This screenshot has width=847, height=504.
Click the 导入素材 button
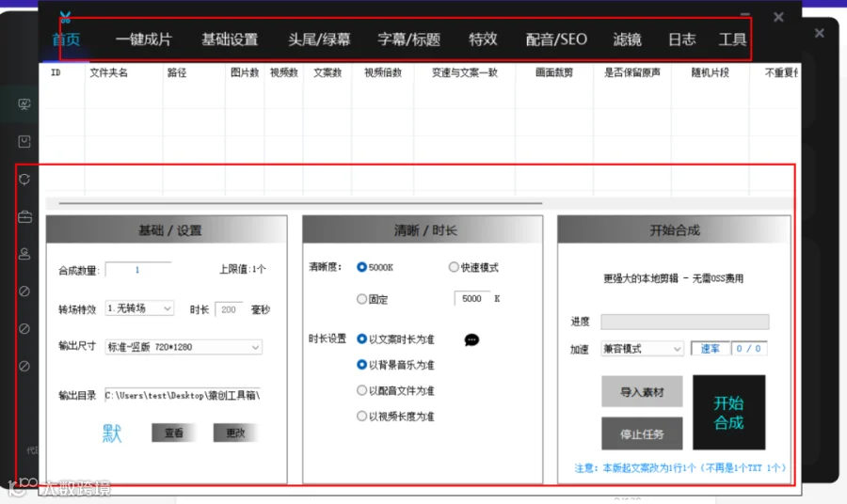(642, 392)
